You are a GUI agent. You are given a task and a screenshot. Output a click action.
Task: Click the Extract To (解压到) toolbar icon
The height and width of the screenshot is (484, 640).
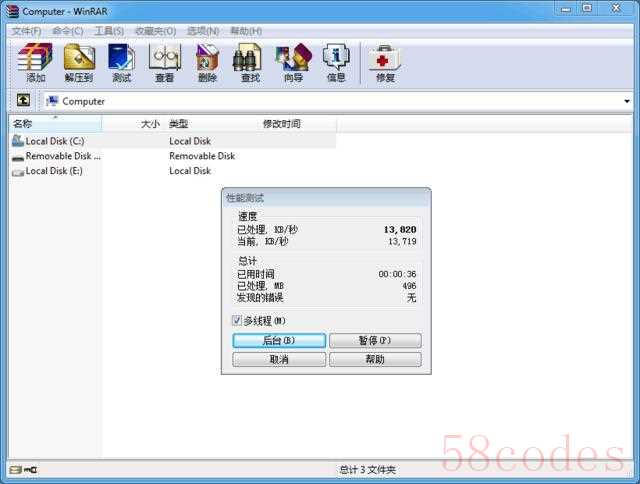click(79, 63)
